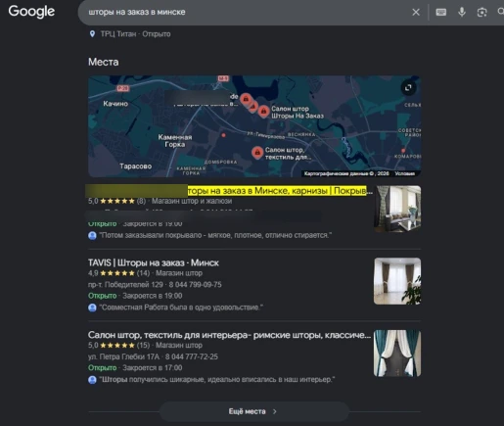Screen dimensions: 504x426
Task: Open the on-screen keyboard icon
Action: point(440,12)
